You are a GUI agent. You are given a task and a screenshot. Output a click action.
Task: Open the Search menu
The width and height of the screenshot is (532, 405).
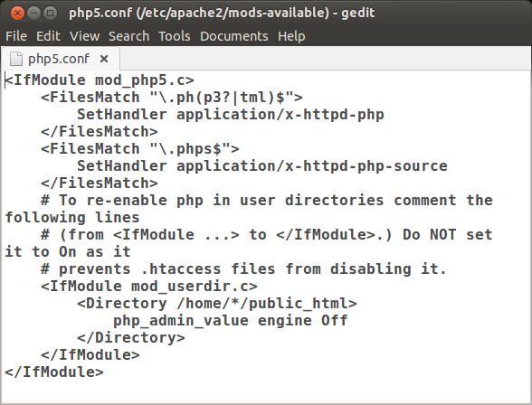coord(128,36)
